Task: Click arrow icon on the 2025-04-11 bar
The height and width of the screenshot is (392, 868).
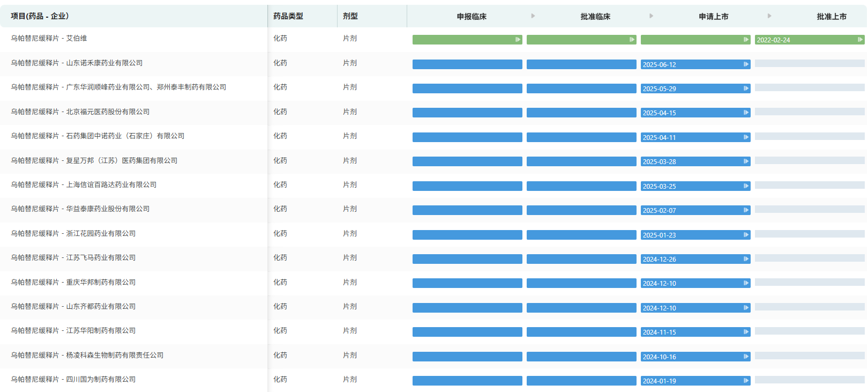Action: (746, 137)
